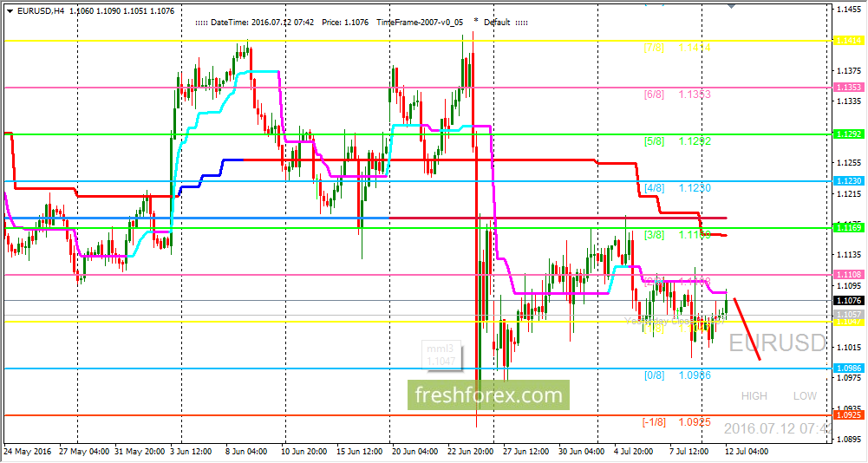The image size is (868, 463).
Task: Click the pink 1.1353 value beside [6/8]
Action: click(695, 95)
